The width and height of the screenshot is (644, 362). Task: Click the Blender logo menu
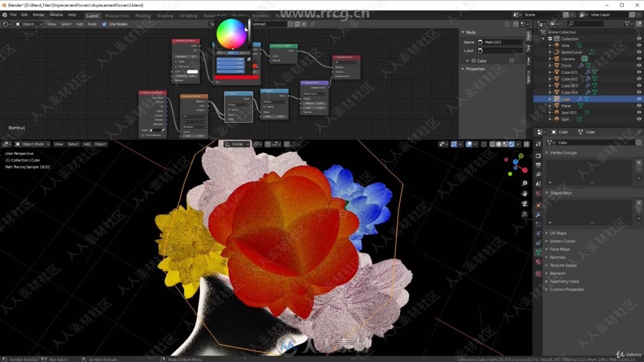point(5,15)
